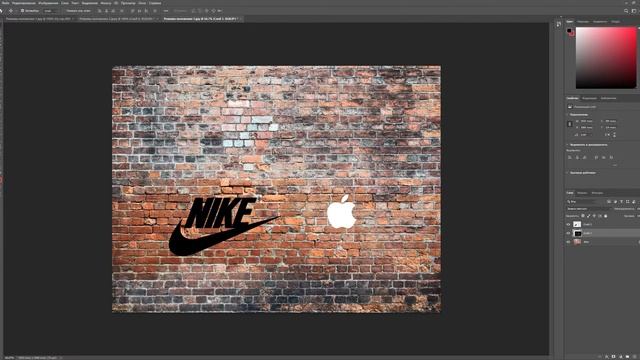Viewport: 640px width, 360px height.
Task: Open the Фильтр menu
Action: click(106, 3)
